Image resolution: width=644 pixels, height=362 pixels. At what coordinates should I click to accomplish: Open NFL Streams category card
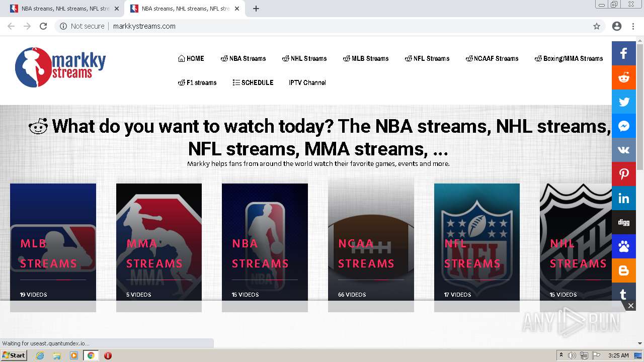[x=477, y=247]
